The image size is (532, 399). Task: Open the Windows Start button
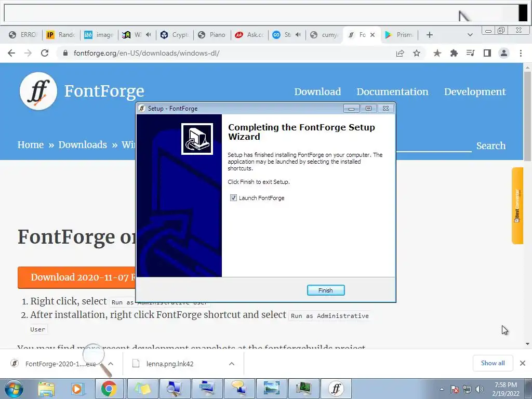pyautogui.click(x=14, y=389)
